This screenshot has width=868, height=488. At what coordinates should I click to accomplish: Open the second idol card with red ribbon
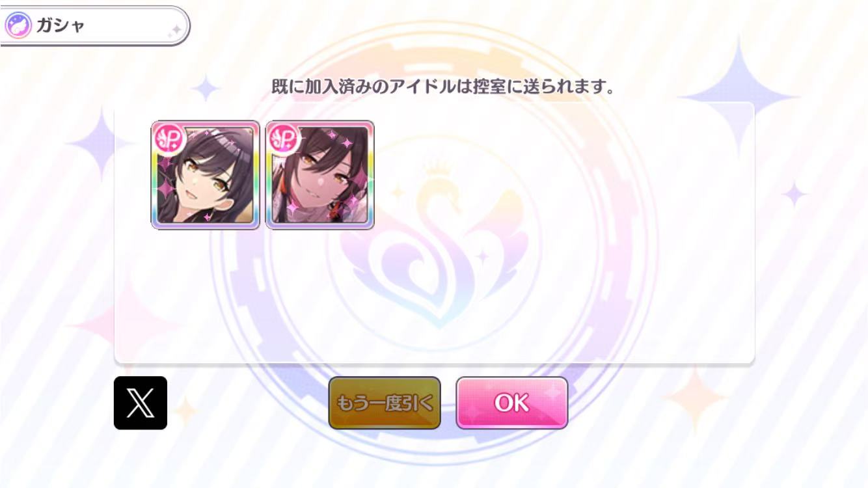point(320,175)
